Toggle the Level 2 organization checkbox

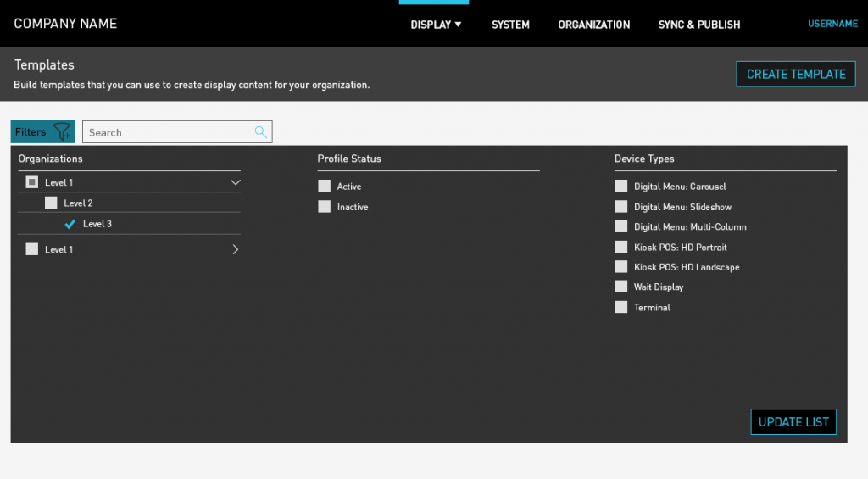coord(51,203)
